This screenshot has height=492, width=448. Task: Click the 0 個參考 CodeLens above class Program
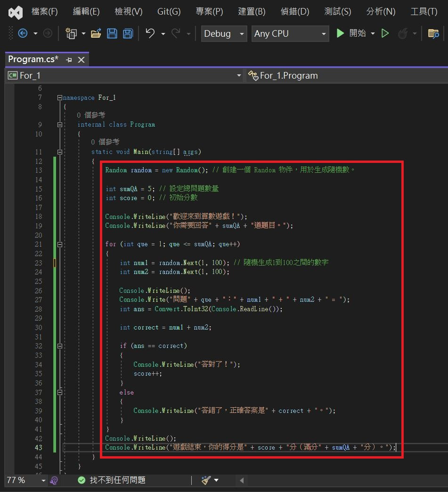(x=91, y=115)
